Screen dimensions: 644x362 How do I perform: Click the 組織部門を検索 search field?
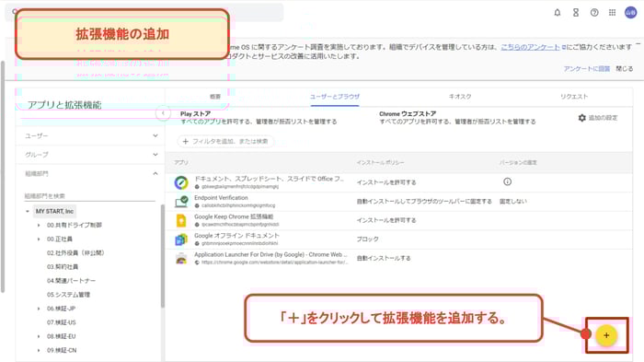[89, 196]
